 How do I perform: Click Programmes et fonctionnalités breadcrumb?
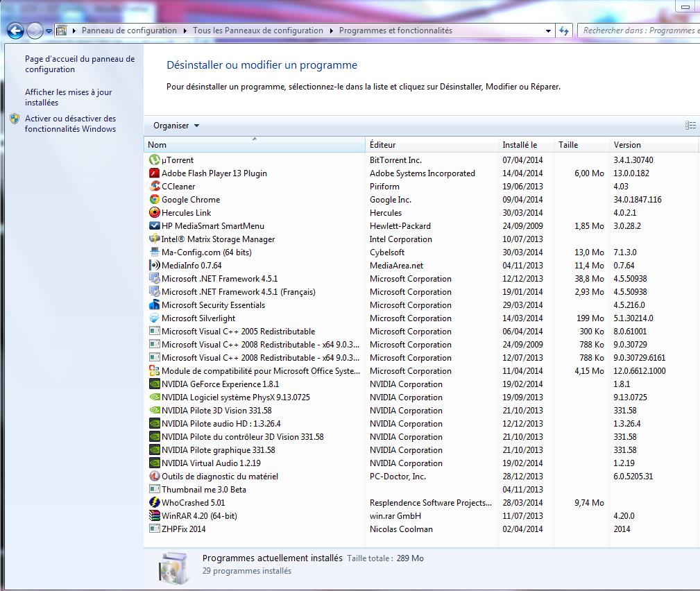[x=395, y=31]
